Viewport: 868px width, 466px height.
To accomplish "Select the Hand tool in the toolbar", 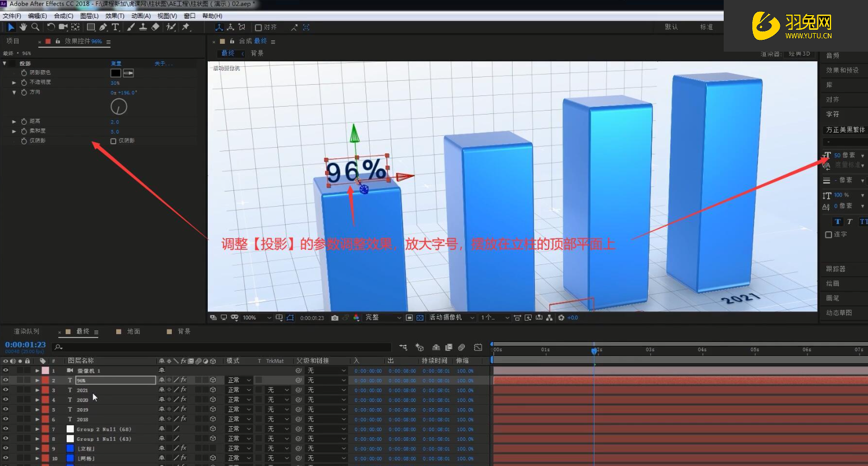I will 23,27.
